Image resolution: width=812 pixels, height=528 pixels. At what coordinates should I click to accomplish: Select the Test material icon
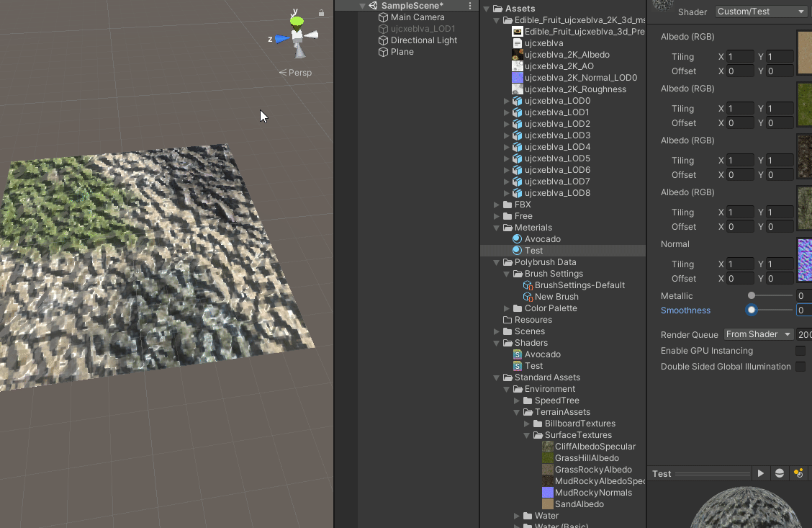(517, 250)
